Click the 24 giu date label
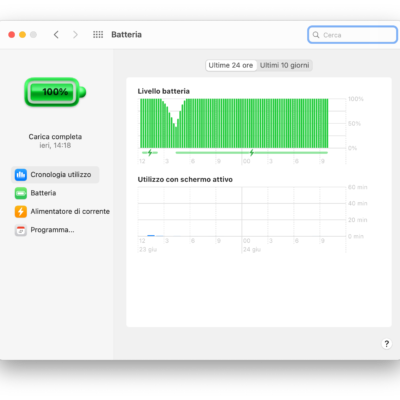400x400 pixels. click(252, 250)
